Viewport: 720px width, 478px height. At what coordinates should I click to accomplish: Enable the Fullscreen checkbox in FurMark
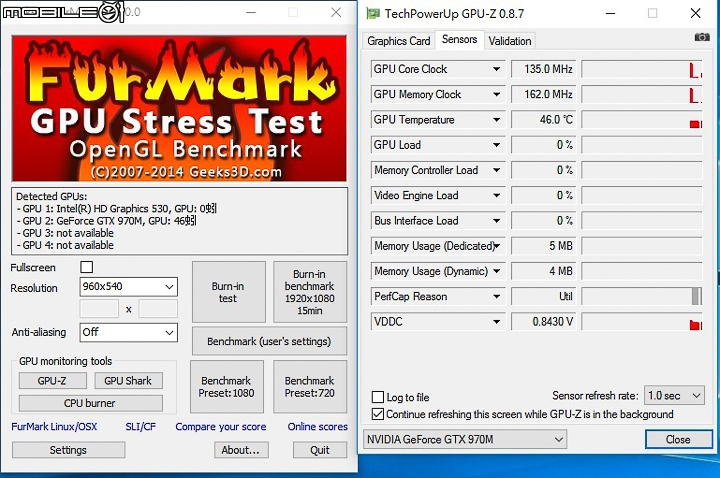pyautogui.click(x=86, y=267)
